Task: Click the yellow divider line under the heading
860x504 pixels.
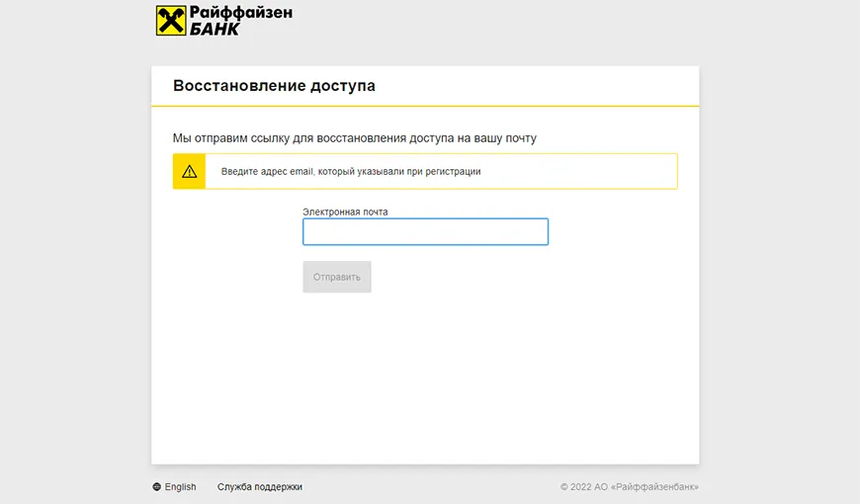Action: [425, 106]
